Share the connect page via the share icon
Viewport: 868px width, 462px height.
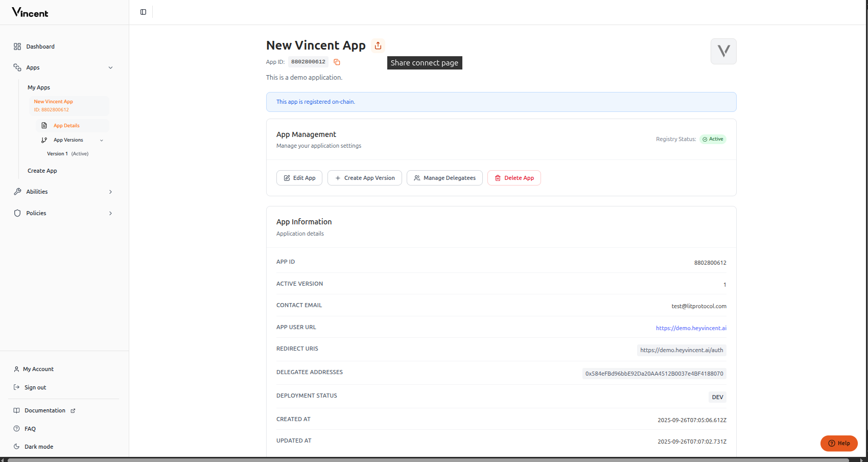coord(378,45)
